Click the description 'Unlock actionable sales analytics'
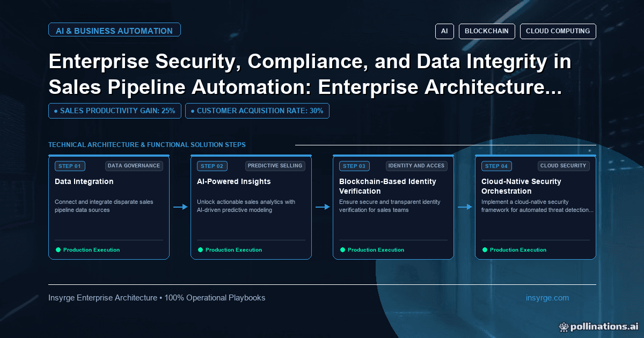The height and width of the screenshot is (338, 644). (x=246, y=206)
